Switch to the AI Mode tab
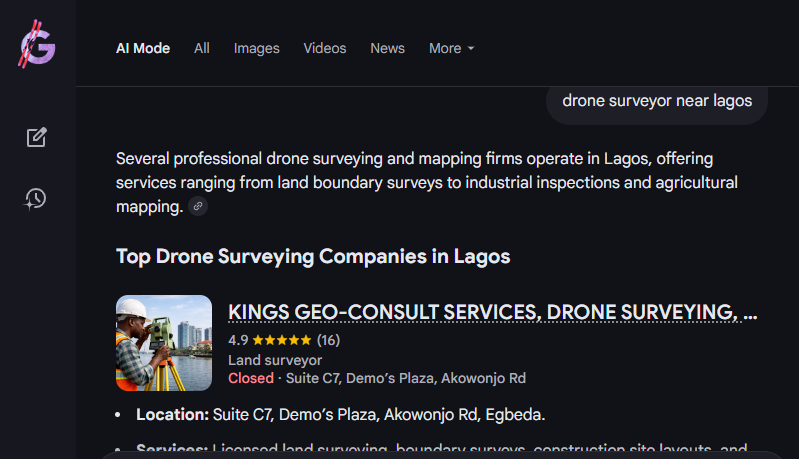This screenshot has height=459, width=799. 143,48
